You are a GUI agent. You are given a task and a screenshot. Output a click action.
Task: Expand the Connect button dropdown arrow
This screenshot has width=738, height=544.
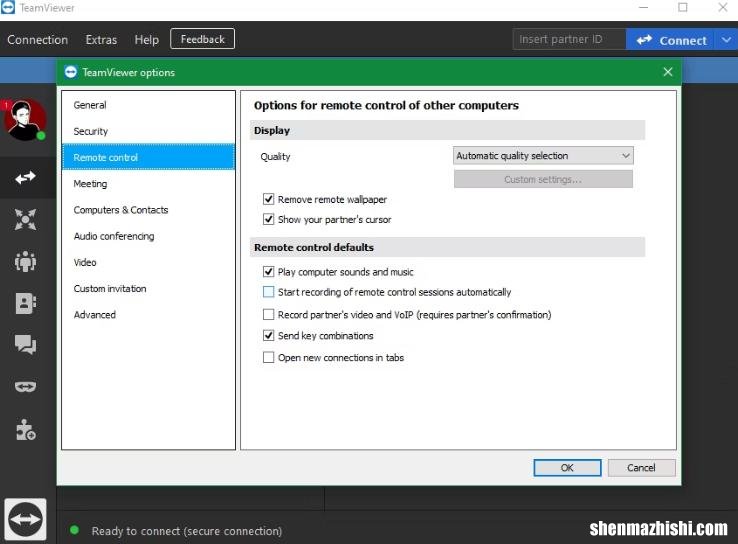(x=726, y=40)
